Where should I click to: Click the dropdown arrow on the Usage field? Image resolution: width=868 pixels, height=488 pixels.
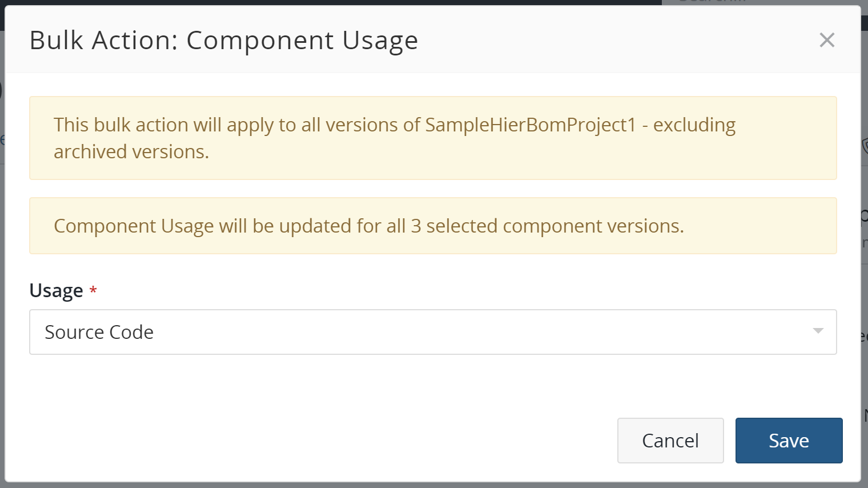coord(819,330)
